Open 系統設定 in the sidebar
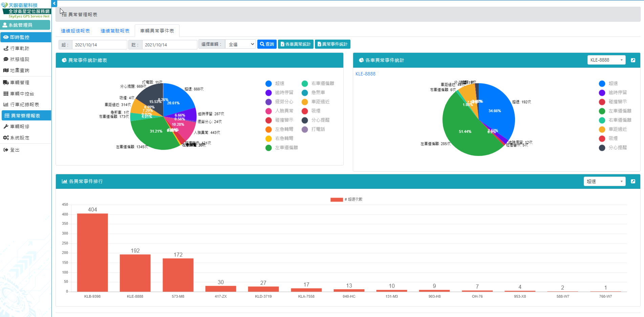The image size is (644, 317). coord(20,138)
